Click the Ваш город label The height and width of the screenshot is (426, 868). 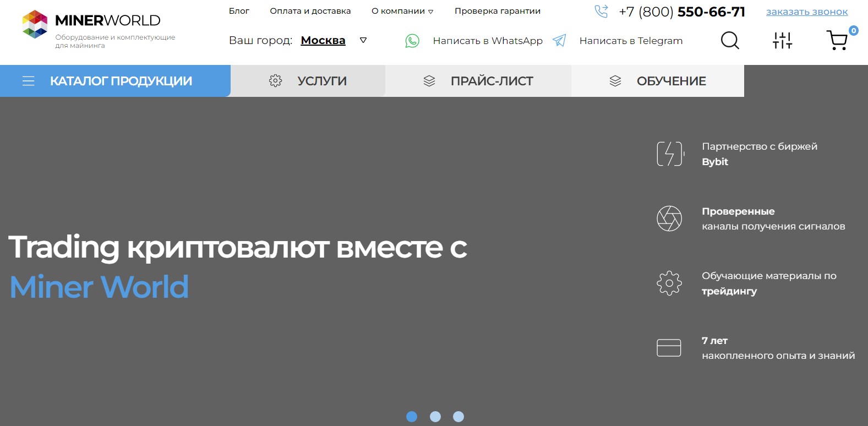point(261,41)
